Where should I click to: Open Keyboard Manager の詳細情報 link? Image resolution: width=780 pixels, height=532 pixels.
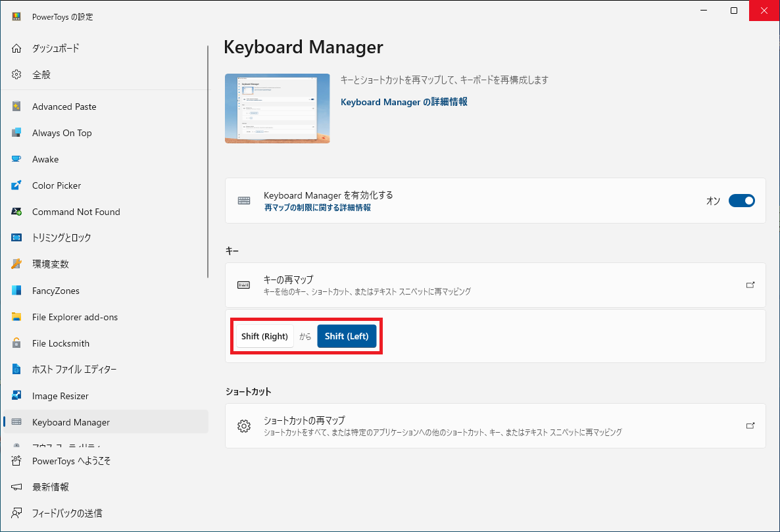click(404, 102)
